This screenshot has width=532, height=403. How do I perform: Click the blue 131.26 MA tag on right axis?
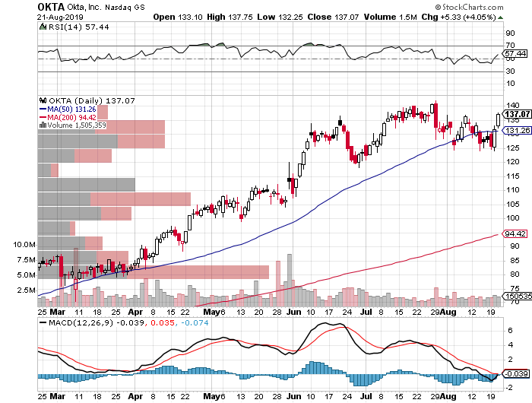coord(517,130)
